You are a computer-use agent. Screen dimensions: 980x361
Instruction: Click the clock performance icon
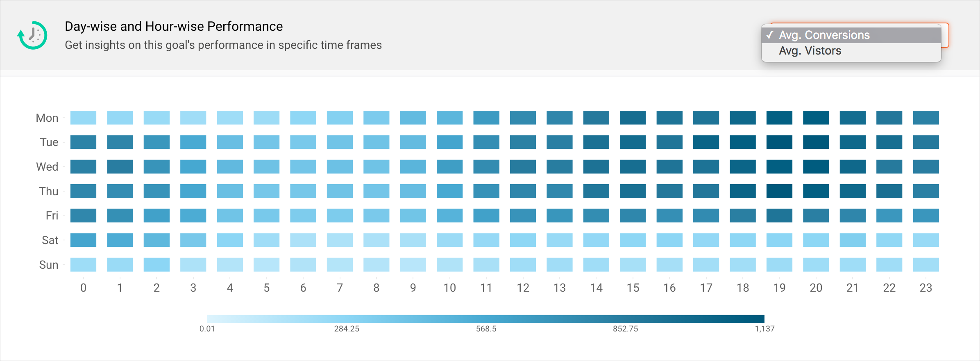pyautogui.click(x=32, y=35)
